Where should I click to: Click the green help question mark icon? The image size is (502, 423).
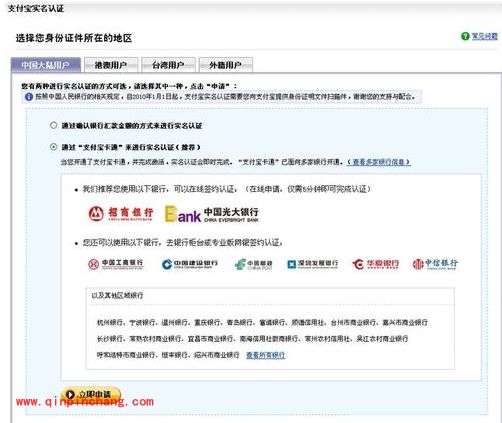click(465, 36)
